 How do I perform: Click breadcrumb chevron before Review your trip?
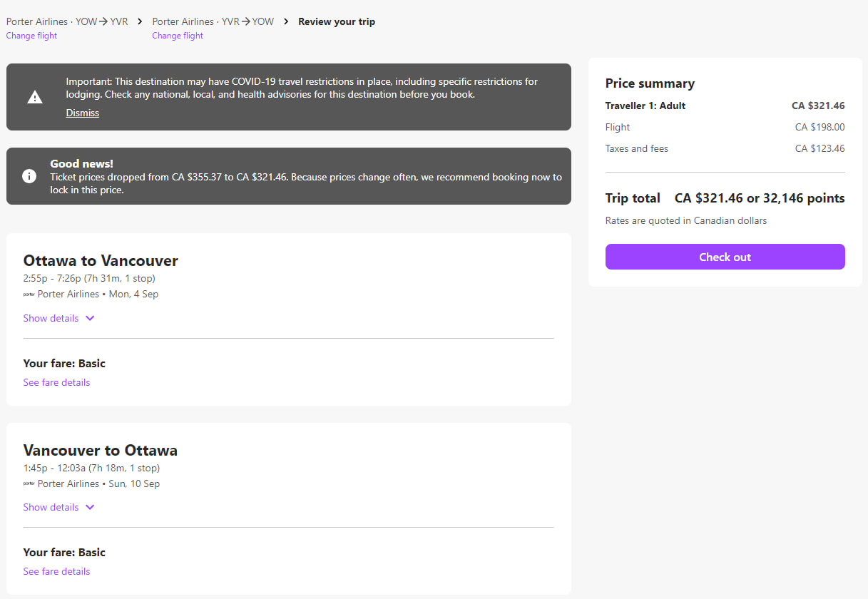286,21
